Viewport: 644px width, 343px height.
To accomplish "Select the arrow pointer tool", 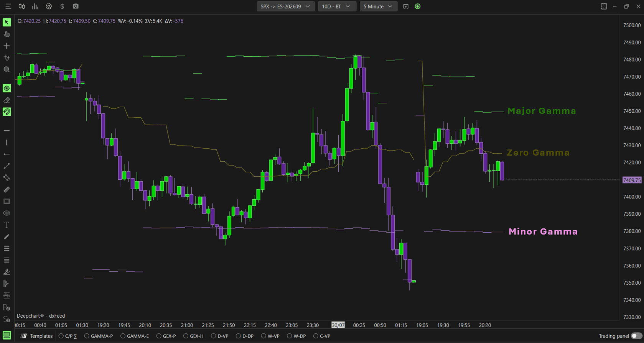I will click(x=7, y=22).
